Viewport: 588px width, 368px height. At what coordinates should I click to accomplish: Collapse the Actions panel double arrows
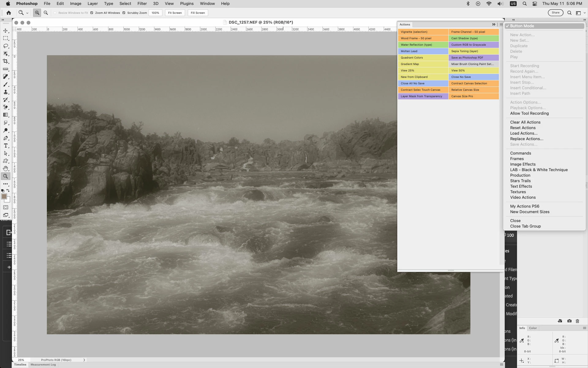(x=494, y=25)
